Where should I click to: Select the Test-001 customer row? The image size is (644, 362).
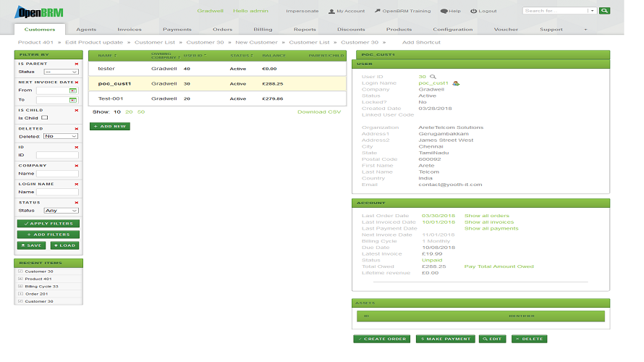pos(217,99)
